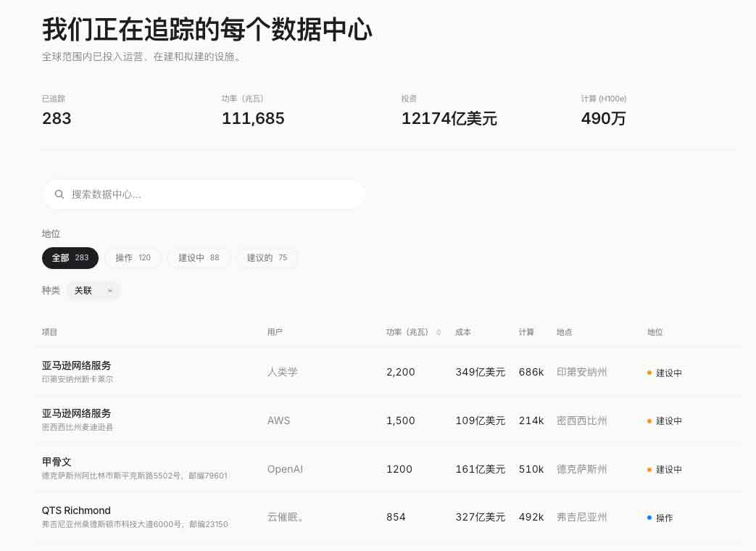The width and height of the screenshot is (756, 551).
Task: Open the 关联 category dropdown
Action: click(x=93, y=290)
